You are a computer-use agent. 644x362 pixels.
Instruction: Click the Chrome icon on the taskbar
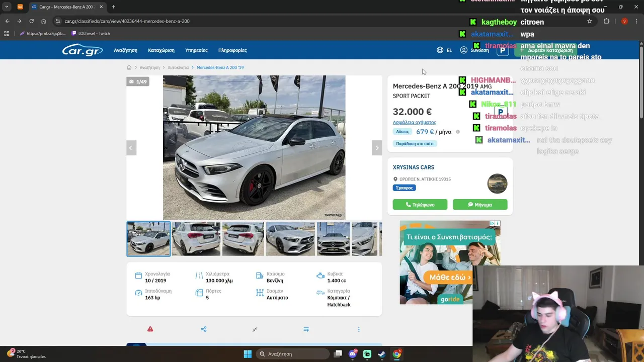click(396, 354)
